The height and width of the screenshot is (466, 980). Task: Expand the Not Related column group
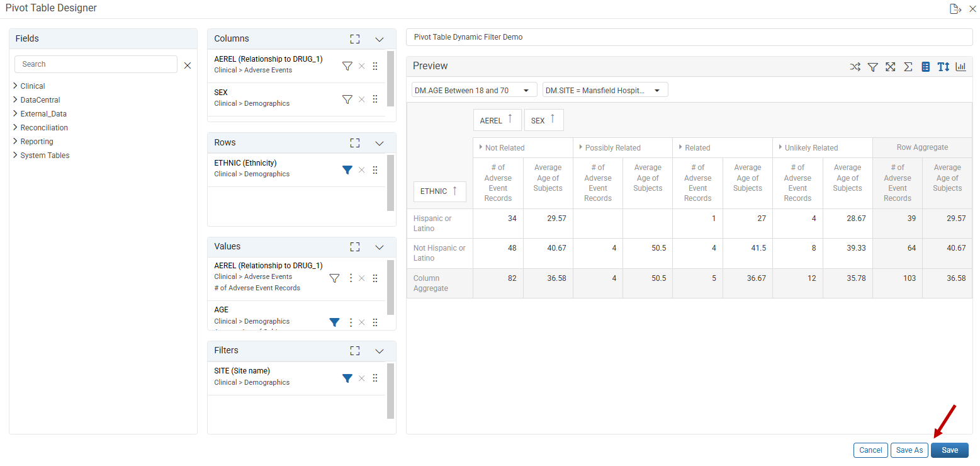(x=481, y=147)
